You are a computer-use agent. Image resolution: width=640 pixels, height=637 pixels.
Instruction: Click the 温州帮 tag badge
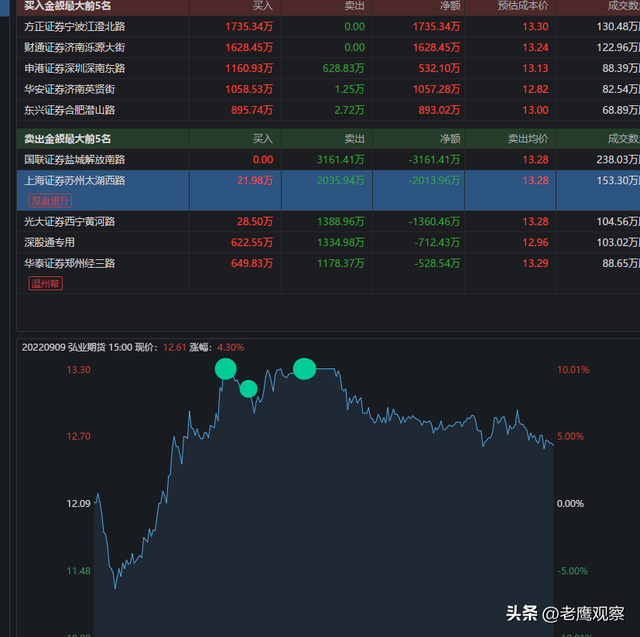point(45,283)
